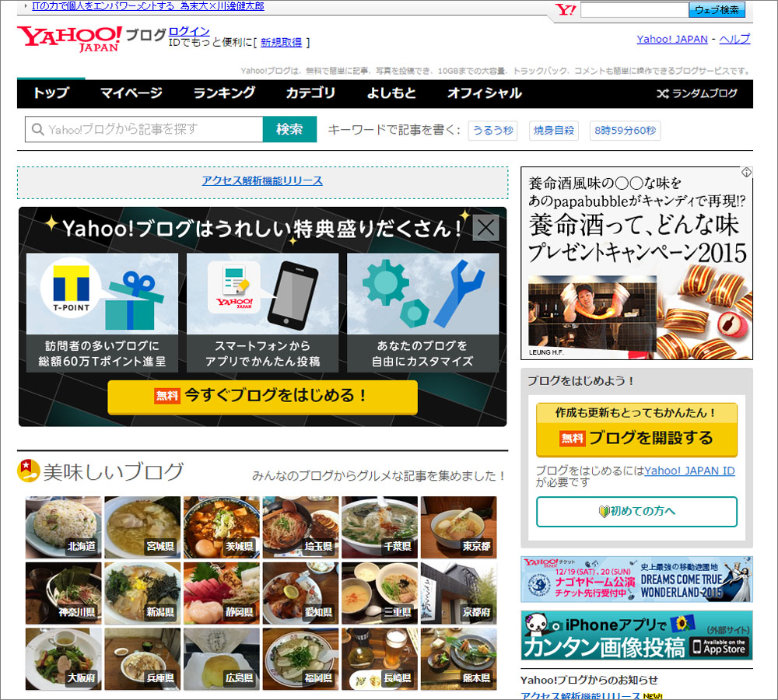This screenshot has height=700, width=778.
Task: Open the 京都府 food thumbnail
Action: pos(458,593)
